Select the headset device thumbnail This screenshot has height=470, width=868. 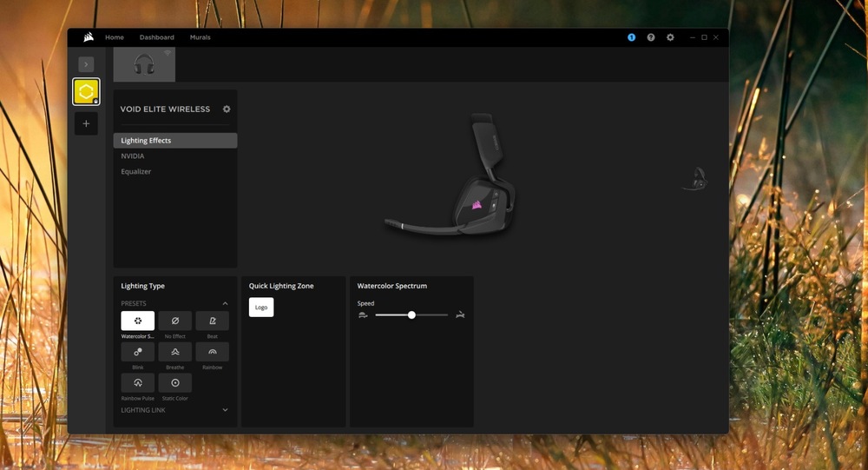pos(144,64)
